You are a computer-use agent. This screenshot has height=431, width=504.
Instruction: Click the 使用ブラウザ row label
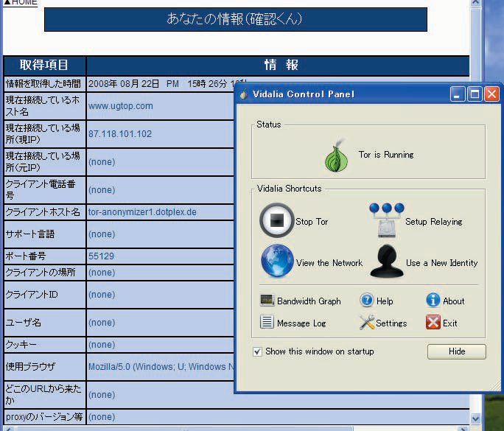[x=30, y=367]
